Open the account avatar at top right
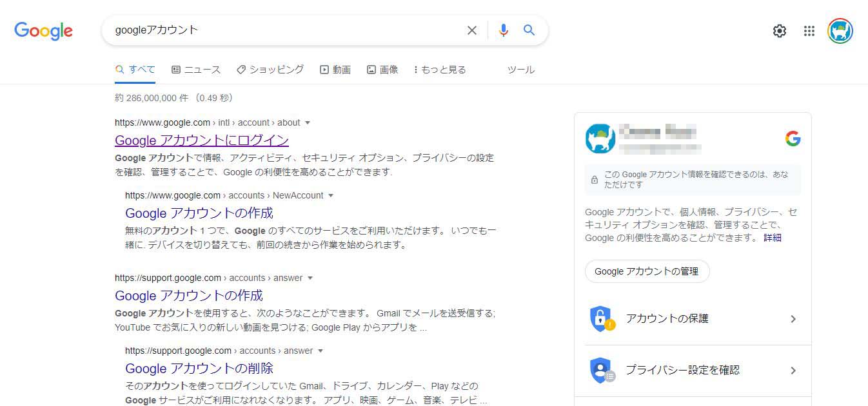868x406 pixels. (840, 31)
